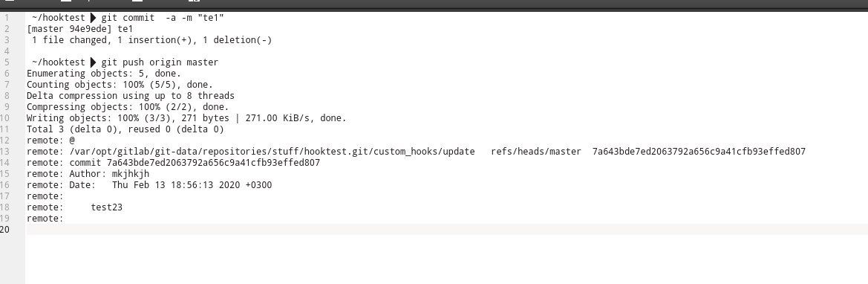Click the 'Compressing objects: 100% (2/2)' line
The width and height of the screenshot is (868, 284).
point(127,106)
